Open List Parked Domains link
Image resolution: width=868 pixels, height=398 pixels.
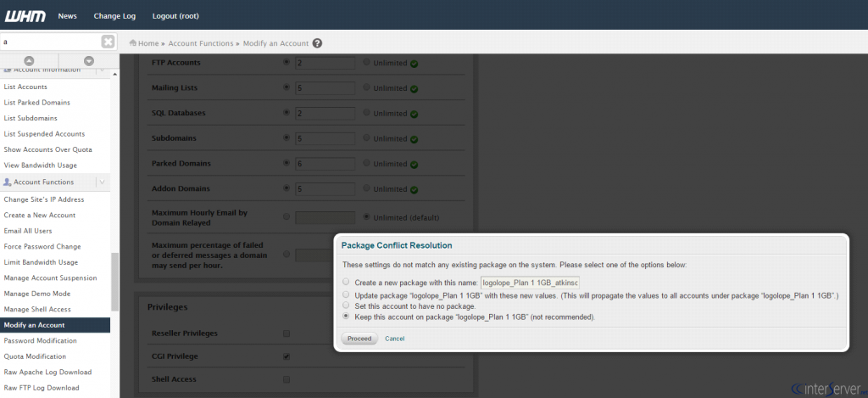(37, 103)
